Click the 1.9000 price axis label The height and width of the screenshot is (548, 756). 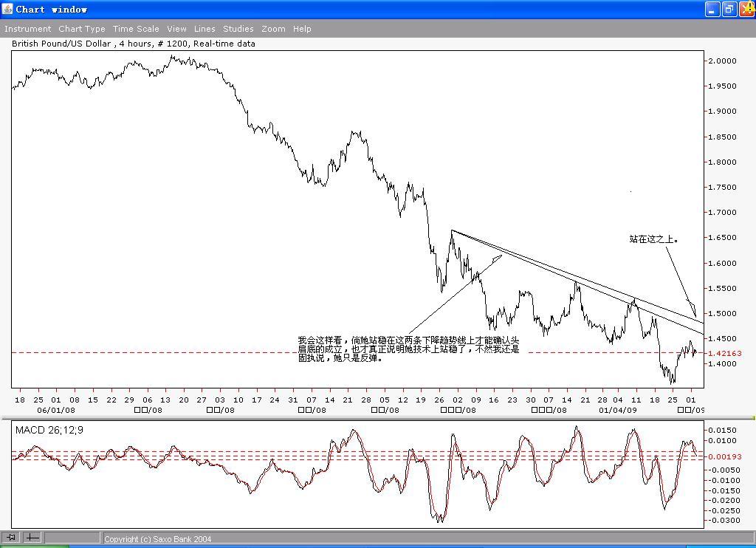(x=722, y=111)
